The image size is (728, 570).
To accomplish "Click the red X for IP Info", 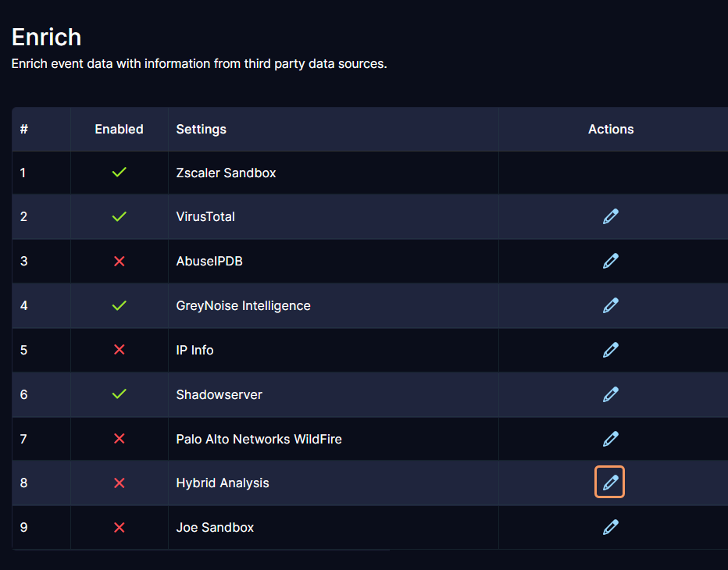I will 120,350.
